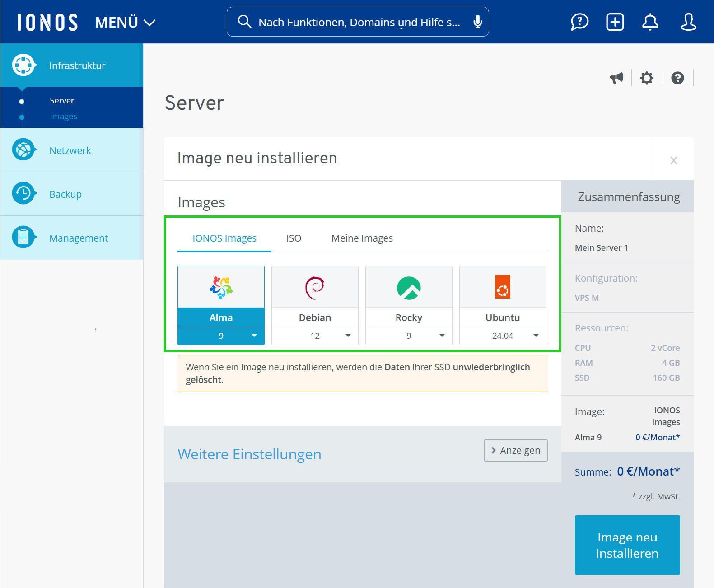Click the Netzwerk globe icon

[23, 149]
